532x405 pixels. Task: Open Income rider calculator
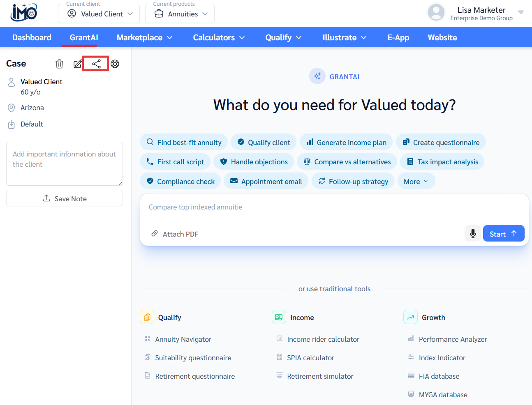coord(323,339)
